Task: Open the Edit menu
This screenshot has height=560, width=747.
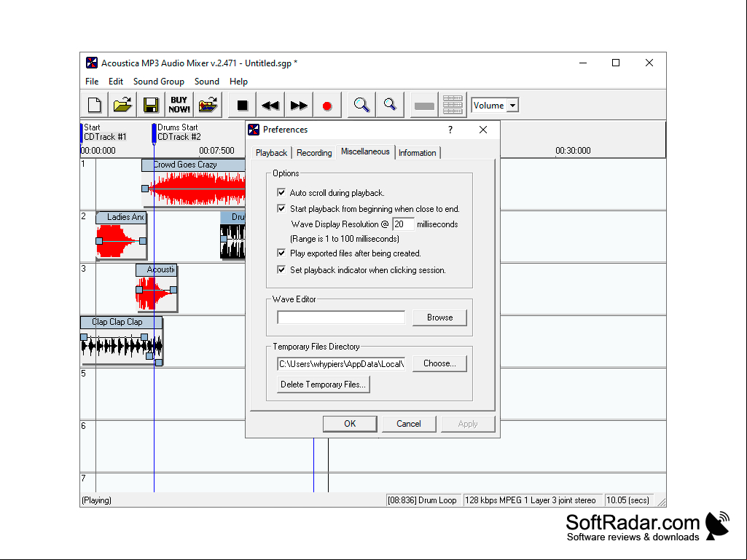Action: coord(116,82)
